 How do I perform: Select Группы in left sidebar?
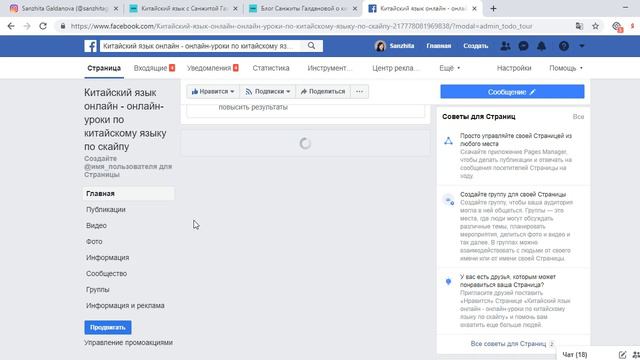(x=98, y=289)
